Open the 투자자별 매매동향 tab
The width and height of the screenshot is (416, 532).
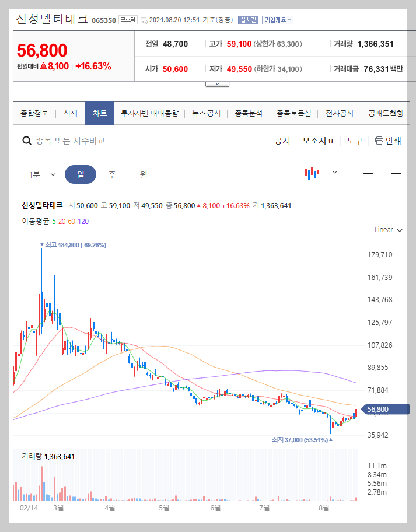point(149,113)
